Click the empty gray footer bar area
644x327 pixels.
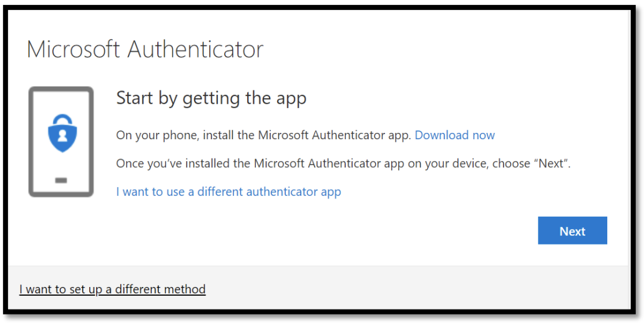(406, 288)
